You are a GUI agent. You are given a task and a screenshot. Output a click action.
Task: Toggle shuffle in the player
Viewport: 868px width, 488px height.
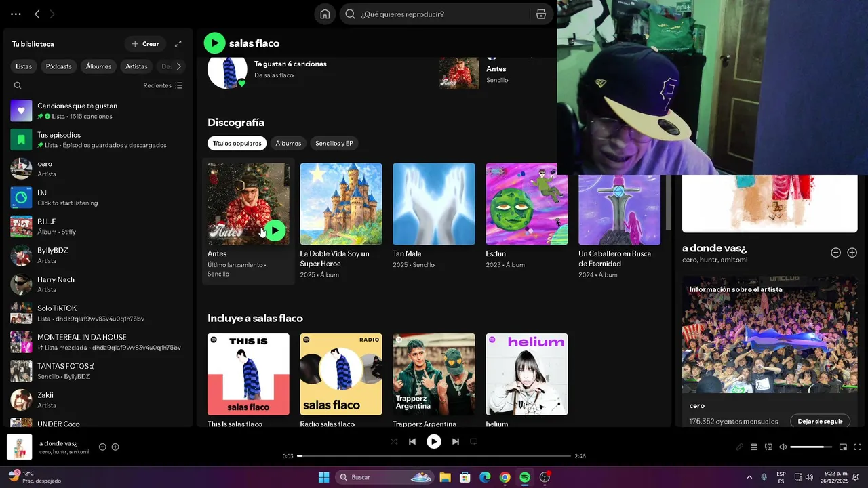394,441
